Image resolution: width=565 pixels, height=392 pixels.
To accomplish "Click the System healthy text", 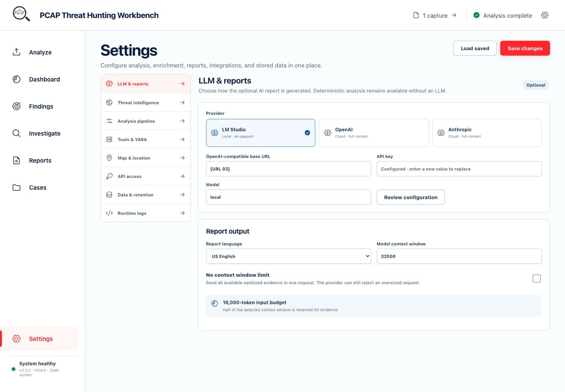I will click(37, 363).
